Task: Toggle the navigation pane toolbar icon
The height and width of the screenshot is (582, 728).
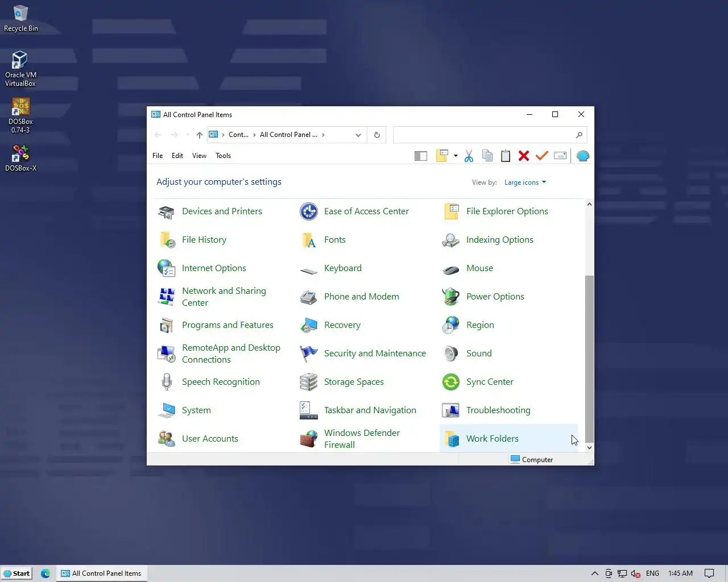Action: [x=421, y=156]
